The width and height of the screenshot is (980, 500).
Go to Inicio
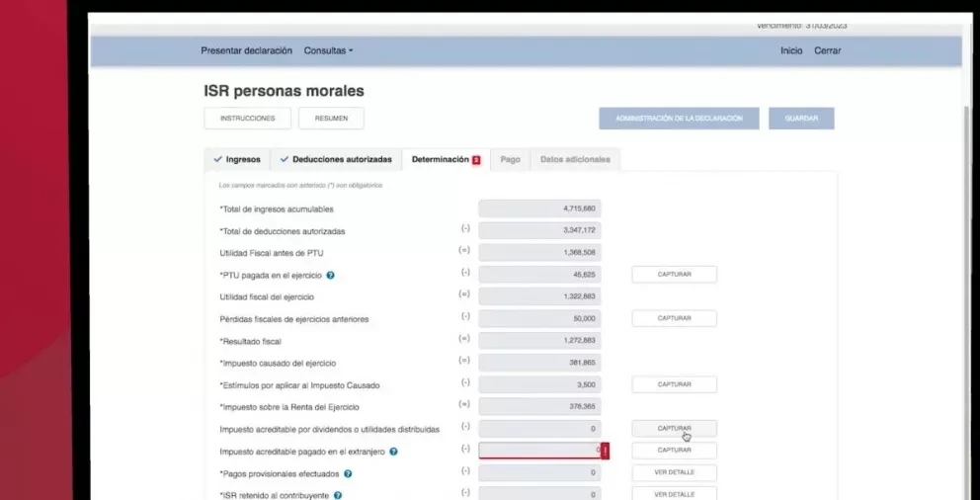tap(791, 50)
